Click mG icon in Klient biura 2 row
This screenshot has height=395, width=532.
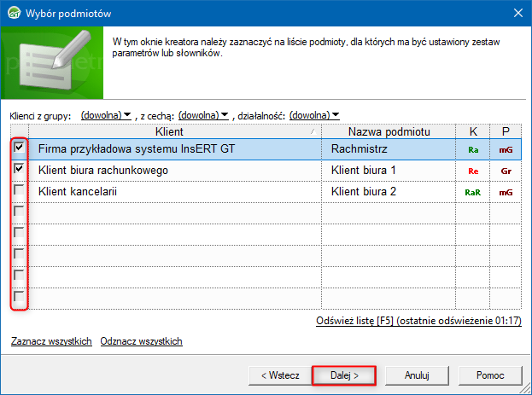point(506,193)
